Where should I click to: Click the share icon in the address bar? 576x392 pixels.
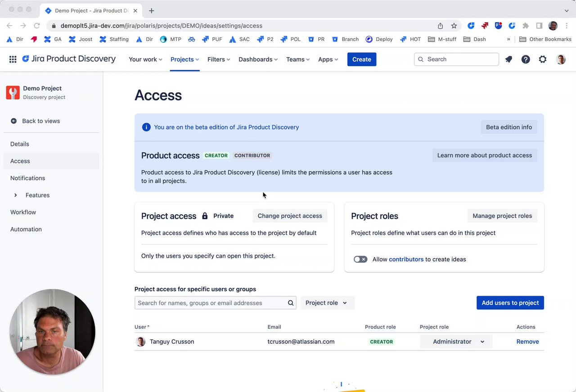click(x=440, y=26)
